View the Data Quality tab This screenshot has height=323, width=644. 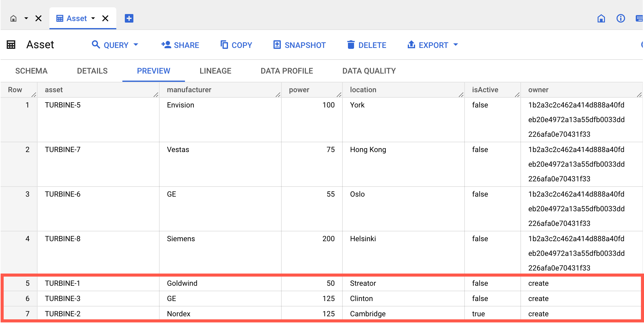click(x=369, y=71)
